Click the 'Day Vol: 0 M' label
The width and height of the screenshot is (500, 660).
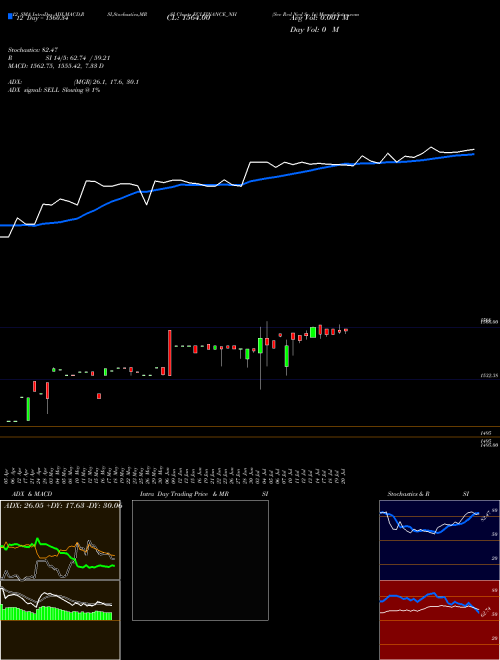click(x=314, y=30)
